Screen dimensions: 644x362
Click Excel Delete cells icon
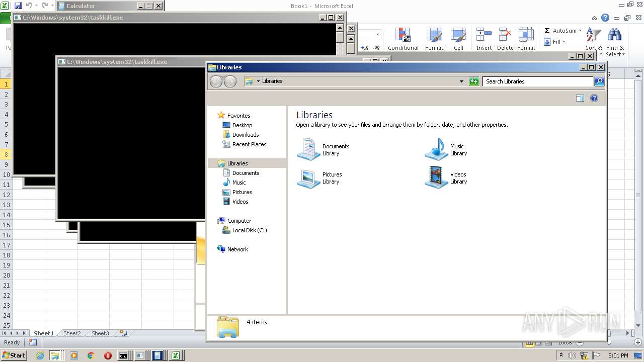point(505,35)
